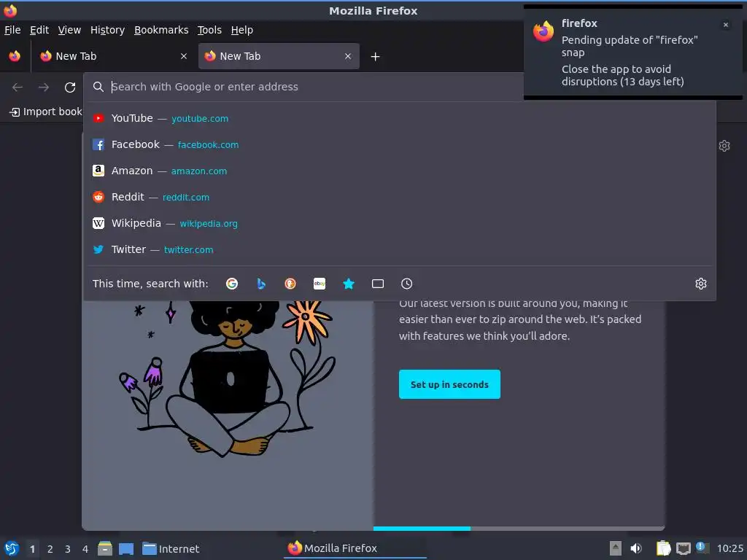
Task: Choose the YouTube suggestion youtube.com
Action: coord(399,118)
